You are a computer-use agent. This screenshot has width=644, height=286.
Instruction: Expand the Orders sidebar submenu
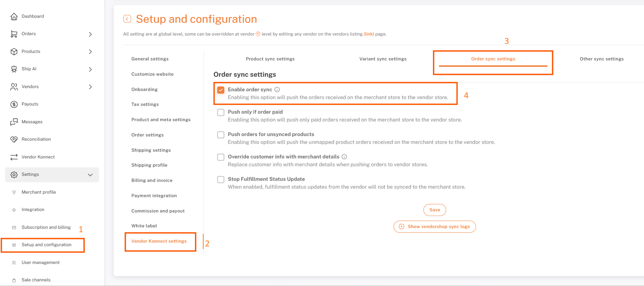pyautogui.click(x=90, y=34)
